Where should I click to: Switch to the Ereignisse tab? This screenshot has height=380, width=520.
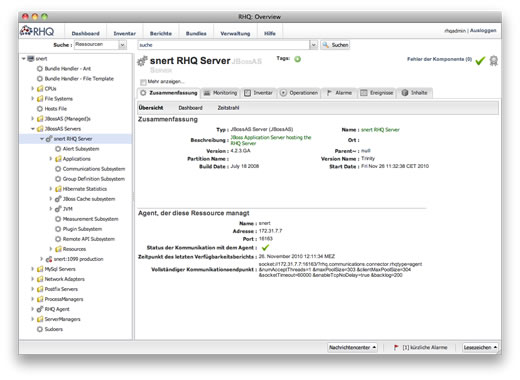tap(377, 93)
